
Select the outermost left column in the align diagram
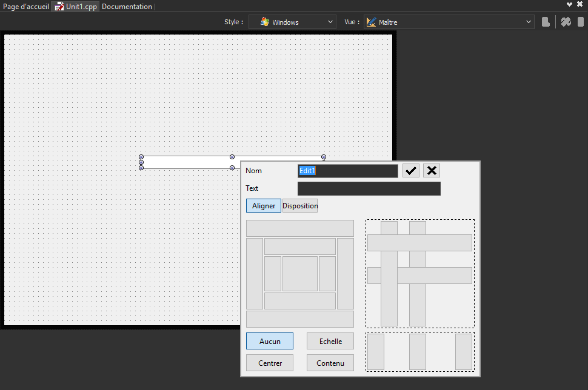255,274
